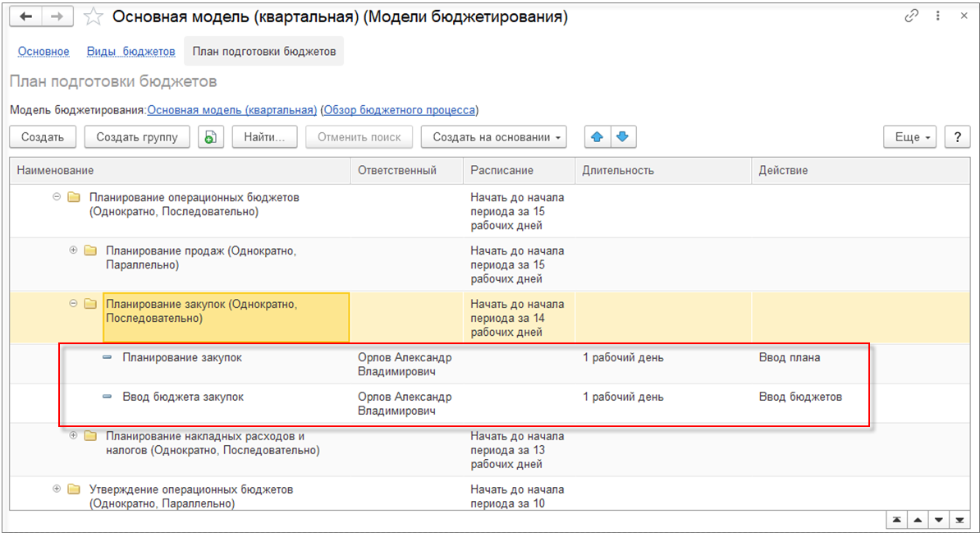Add form to favorites with star icon
The width and height of the screenshot is (980, 533).
pyautogui.click(x=93, y=16)
